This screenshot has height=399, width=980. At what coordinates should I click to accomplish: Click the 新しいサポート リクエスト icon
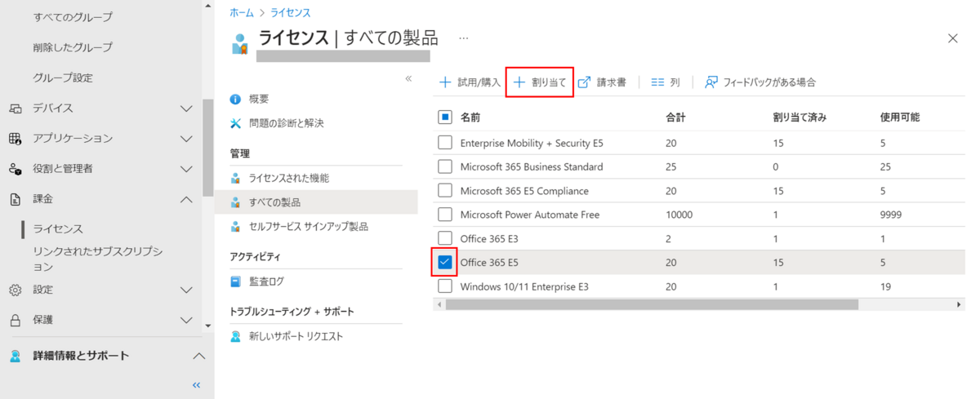[x=236, y=336]
